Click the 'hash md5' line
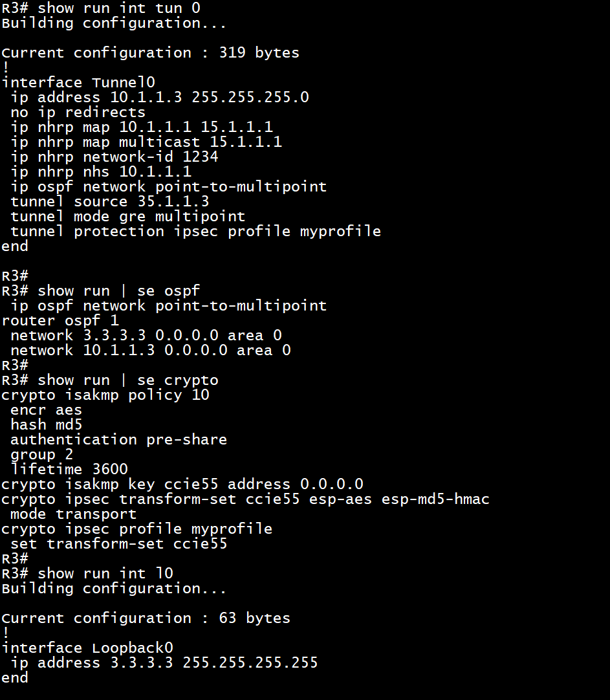This screenshot has height=700, width=610. tap(47, 424)
